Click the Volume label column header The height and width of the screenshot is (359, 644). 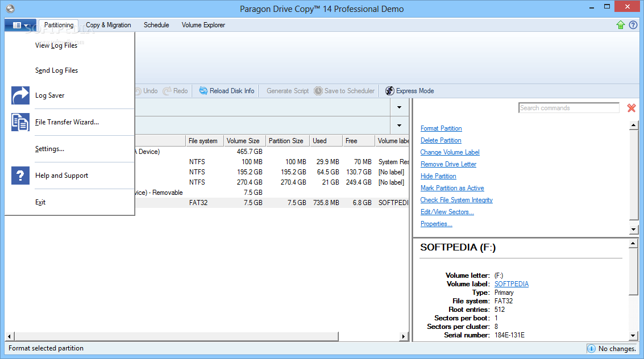click(x=392, y=141)
